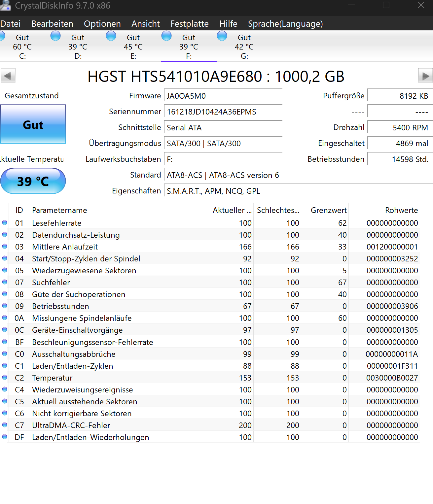Select drive G: health status orb
Screen dimensions: 433x504
(222, 36)
